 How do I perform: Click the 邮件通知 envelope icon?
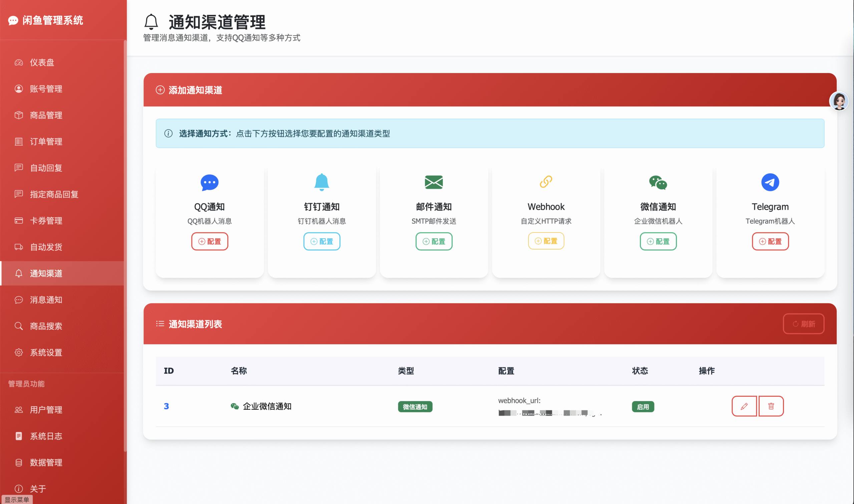pos(434,182)
